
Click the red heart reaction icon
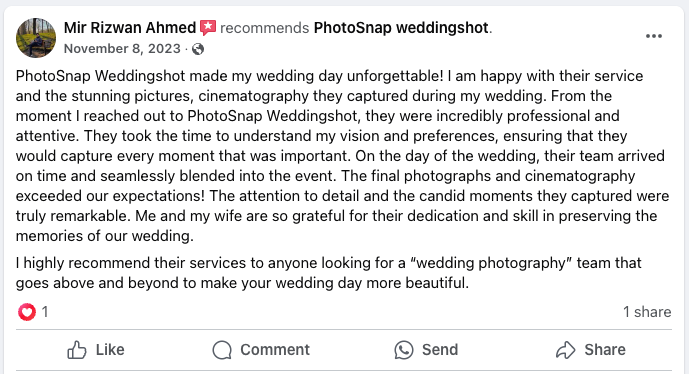click(x=27, y=312)
